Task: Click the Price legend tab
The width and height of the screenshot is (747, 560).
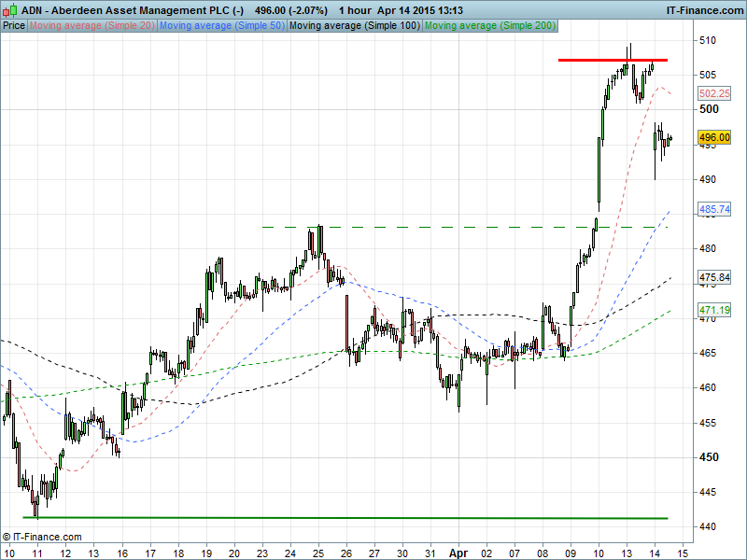Action: tap(14, 25)
